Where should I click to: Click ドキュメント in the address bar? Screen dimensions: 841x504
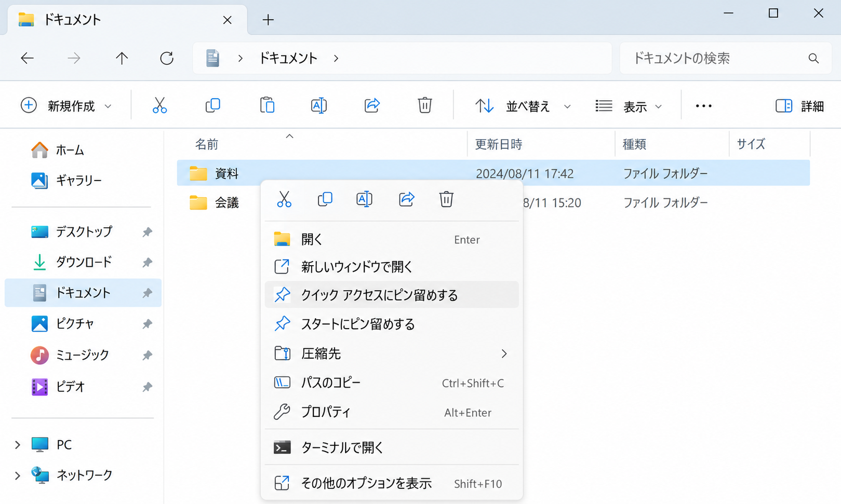point(288,58)
